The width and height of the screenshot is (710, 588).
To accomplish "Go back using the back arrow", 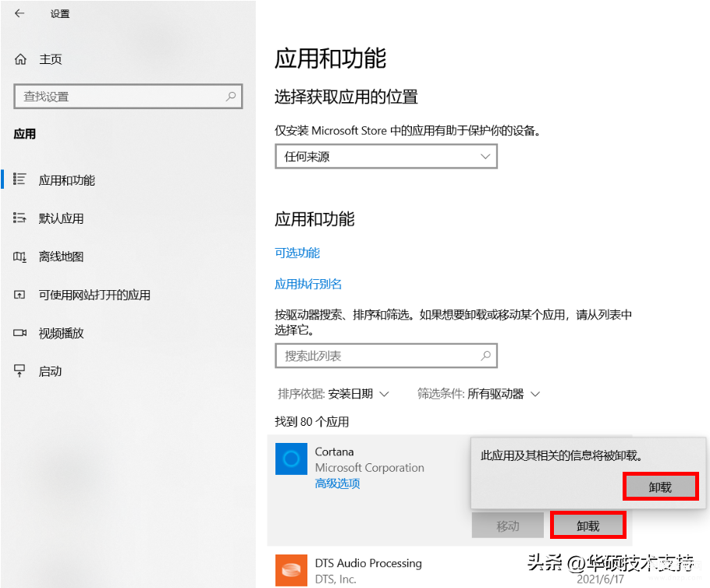I will point(20,13).
